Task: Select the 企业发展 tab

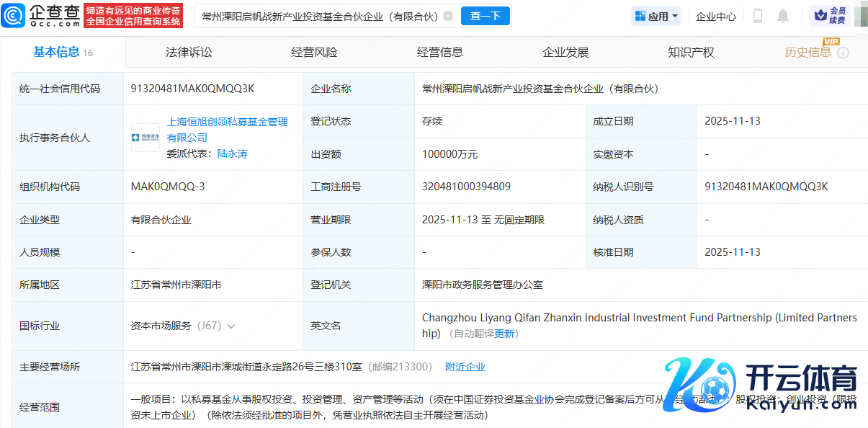Action: 565,52
